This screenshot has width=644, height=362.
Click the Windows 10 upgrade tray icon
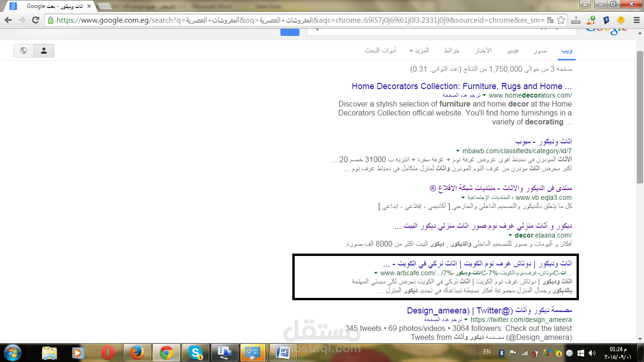(x=581, y=353)
